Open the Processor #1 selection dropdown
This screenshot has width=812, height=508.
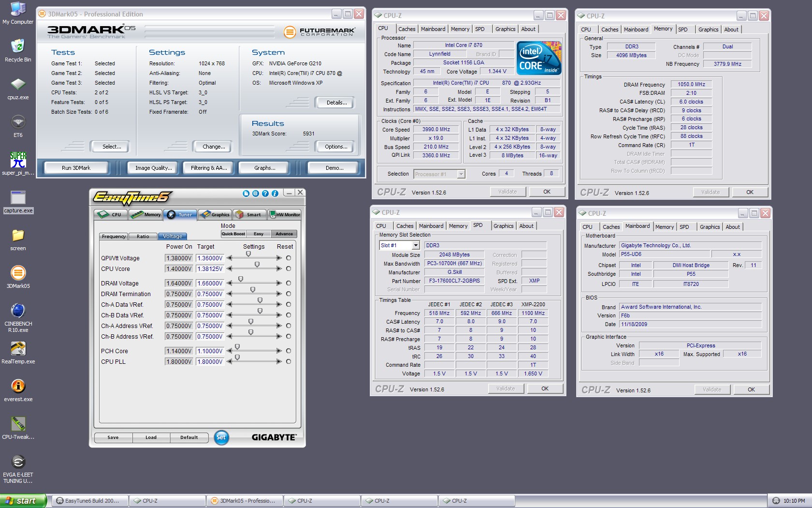pos(461,174)
